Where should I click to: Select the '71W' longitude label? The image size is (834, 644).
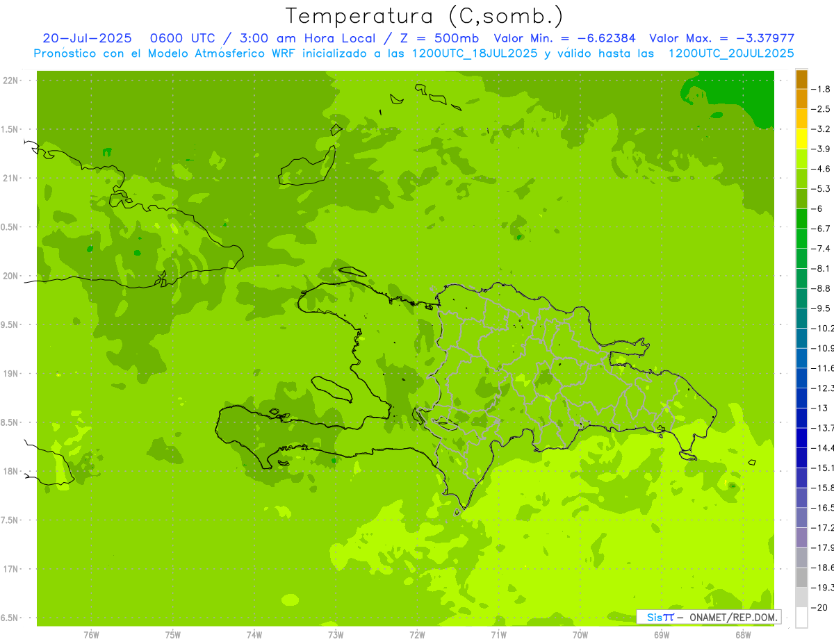point(498,634)
